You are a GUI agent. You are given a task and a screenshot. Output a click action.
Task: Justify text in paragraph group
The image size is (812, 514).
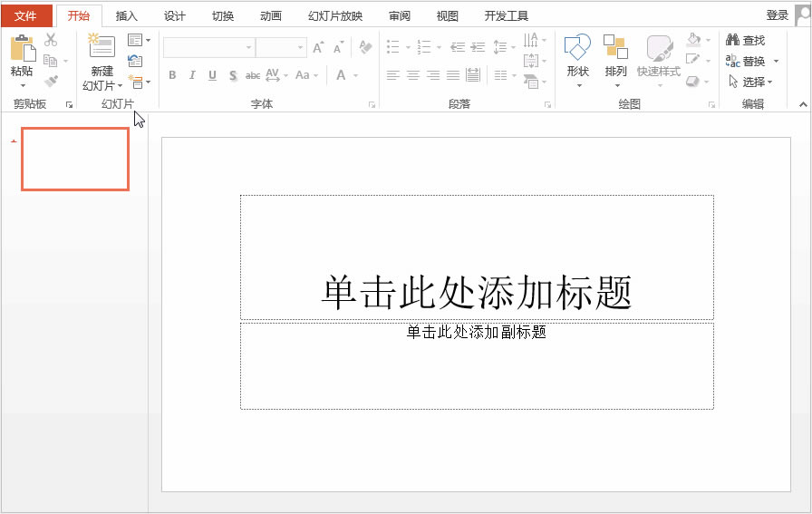pos(453,75)
